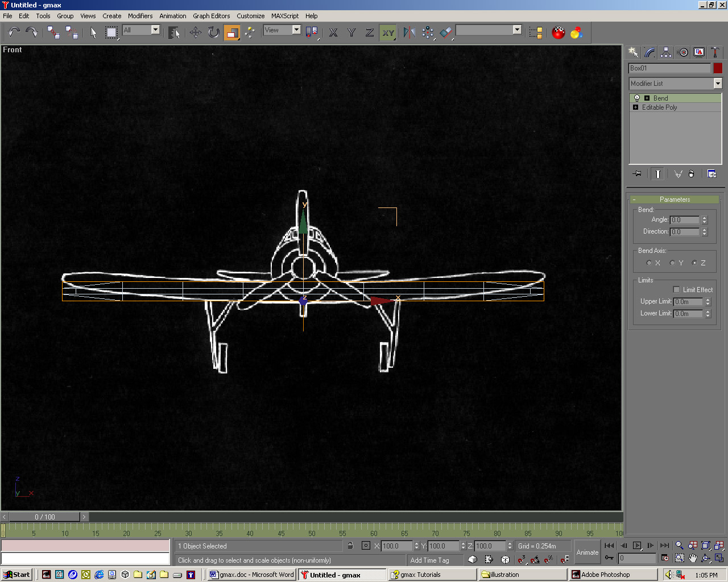Click the Remove Modifier trash icon

pos(691,174)
